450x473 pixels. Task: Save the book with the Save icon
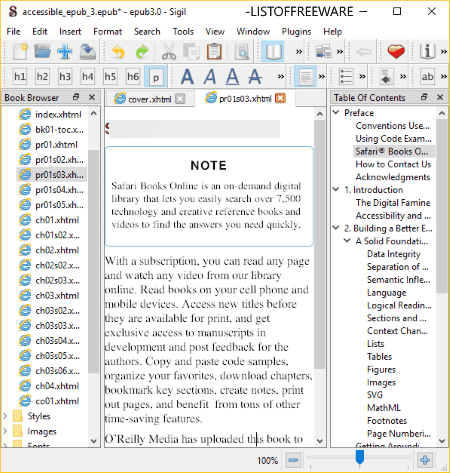click(88, 52)
